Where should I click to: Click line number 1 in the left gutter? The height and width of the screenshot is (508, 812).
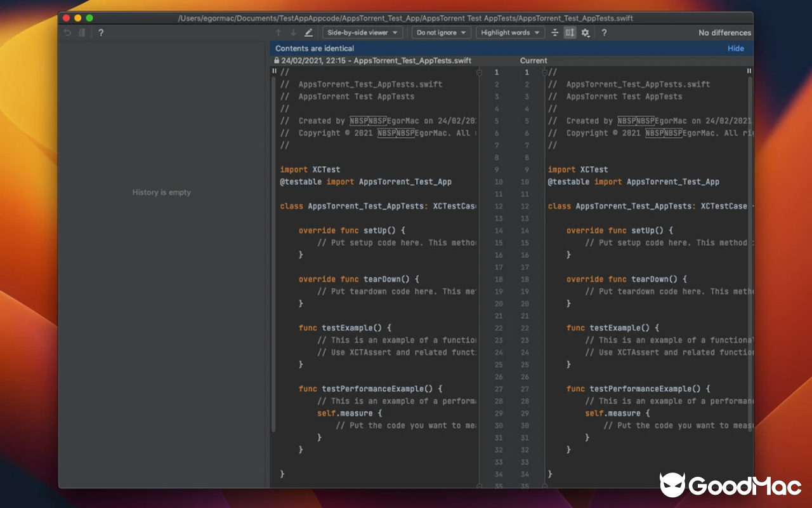pos(497,72)
